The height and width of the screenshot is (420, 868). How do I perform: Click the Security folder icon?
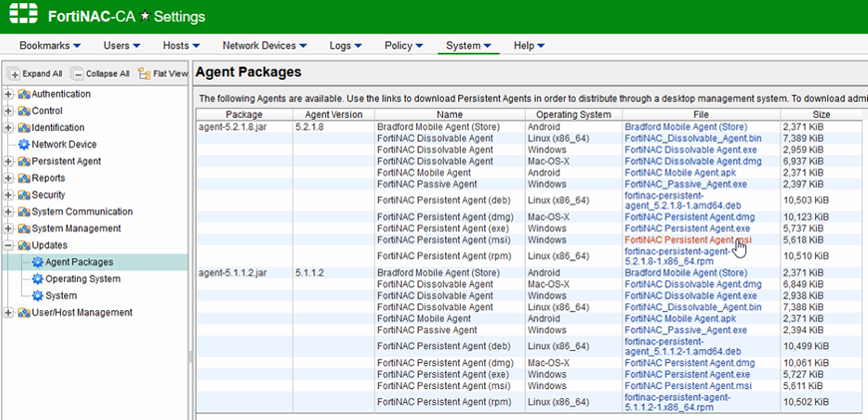(24, 196)
